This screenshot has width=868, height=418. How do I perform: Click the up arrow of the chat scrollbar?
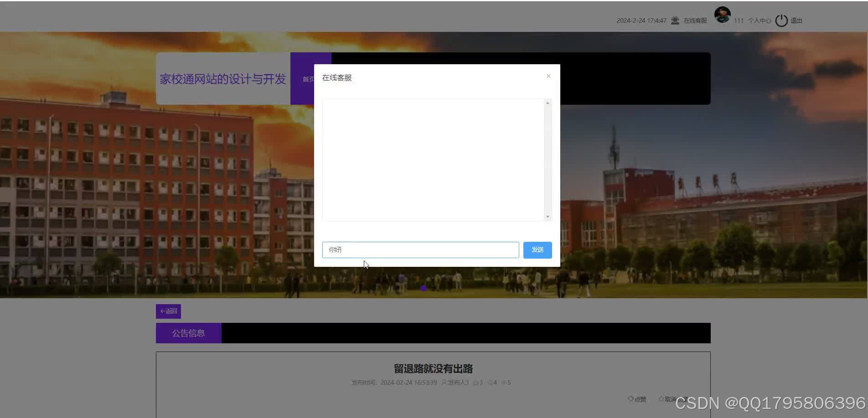click(x=548, y=103)
